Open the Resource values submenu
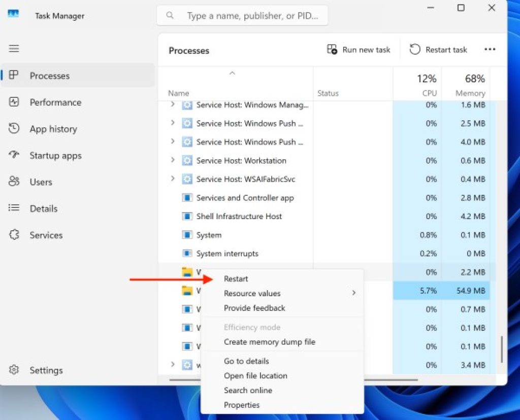 [x=252, y=293]
